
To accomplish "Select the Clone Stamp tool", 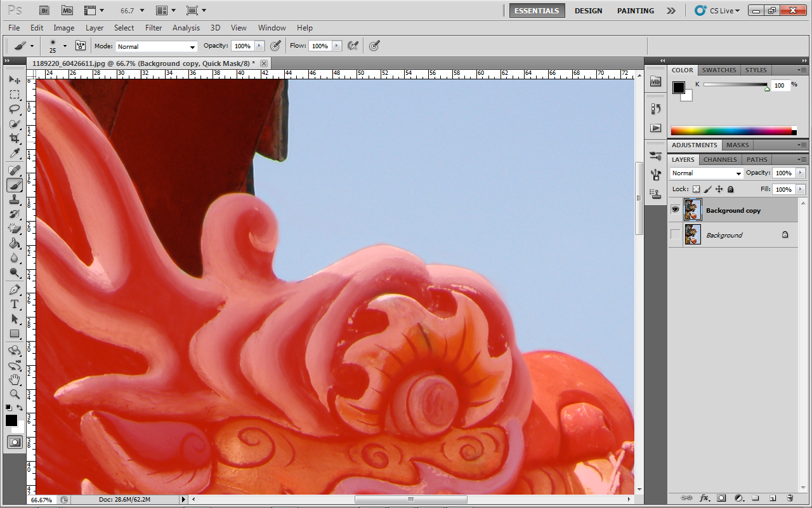I will coord(15,199).
